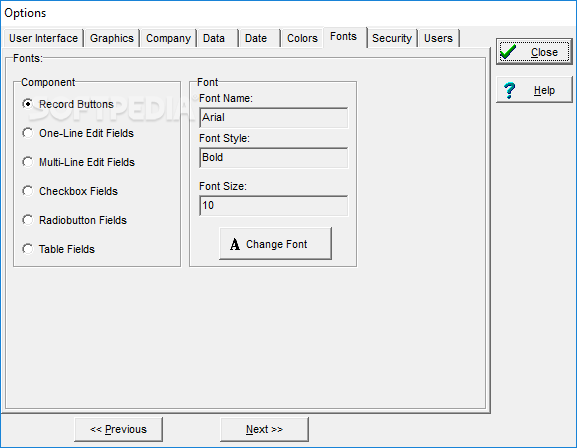The height and width of the screenshot is (448, 577).
Task: Click the Font Name: label
Action: click(226, 98)
